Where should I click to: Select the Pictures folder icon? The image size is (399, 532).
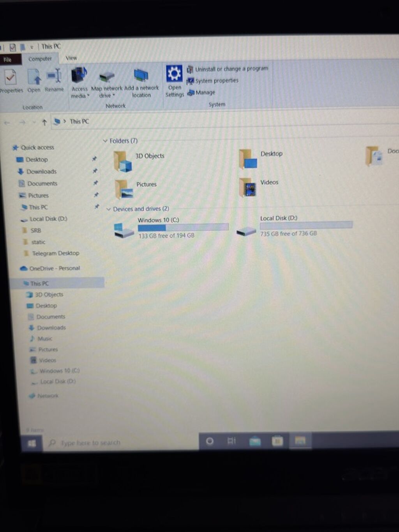click(x=124, y=189)
